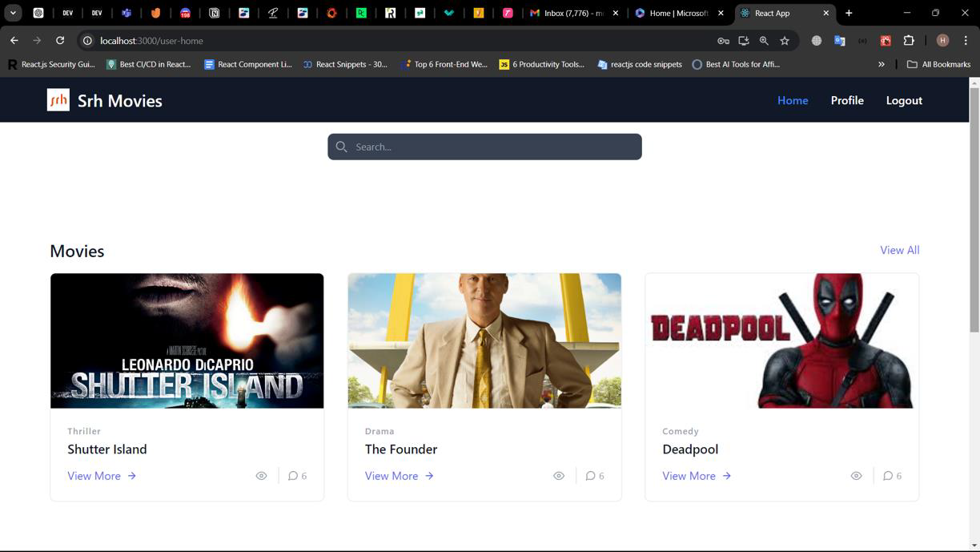The width and height of the screenshot is (980, 552).
Task: Click the eye views icon on The Founder card
Action: click(x=559, y=476)
